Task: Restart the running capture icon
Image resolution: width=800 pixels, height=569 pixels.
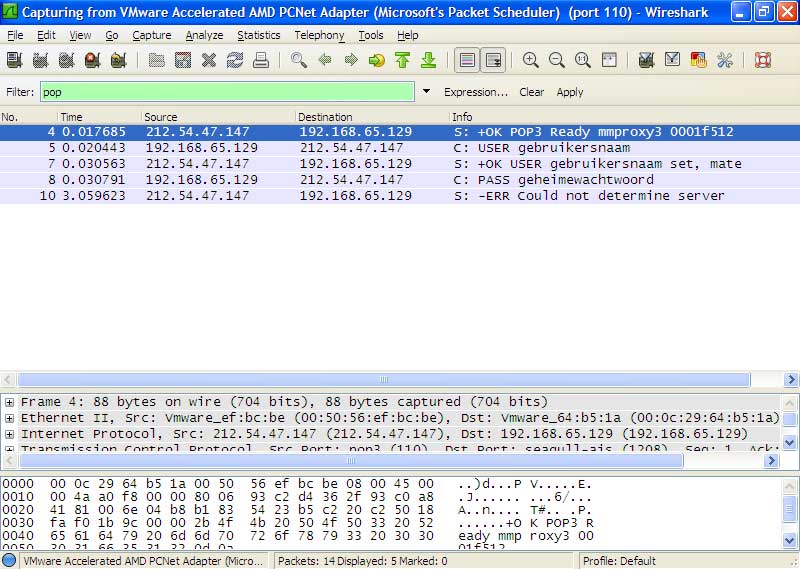Action: click(118, 60)
